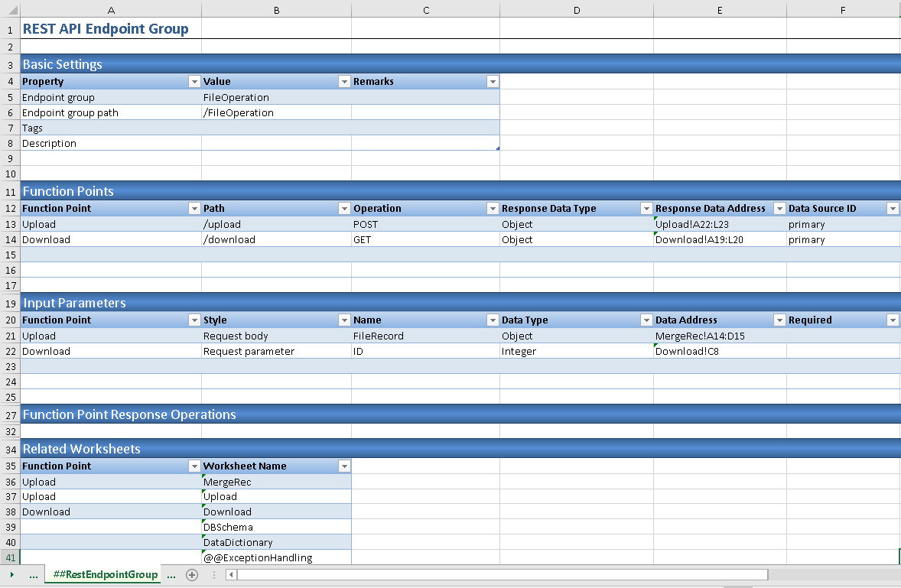Click the new sheet plus icon

[x=192, y=575]
